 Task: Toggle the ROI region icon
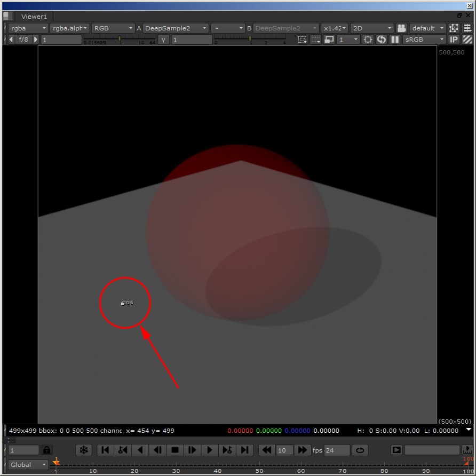click(302, 39)
